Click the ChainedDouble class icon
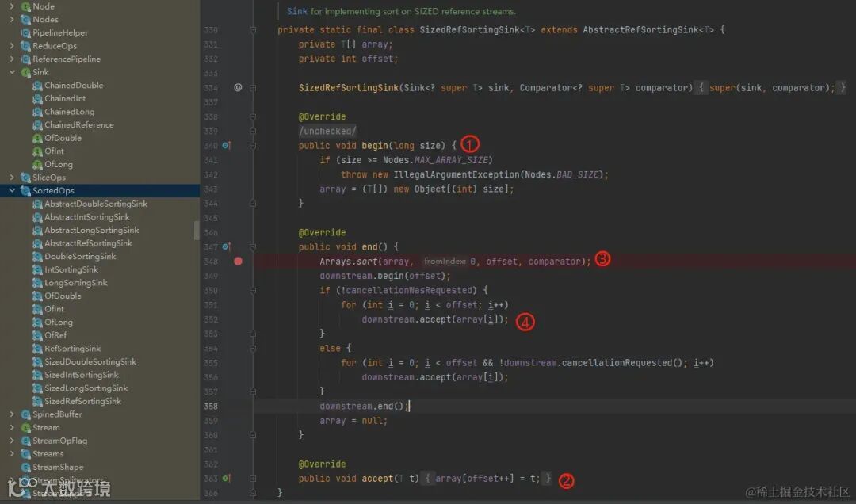 37,85
